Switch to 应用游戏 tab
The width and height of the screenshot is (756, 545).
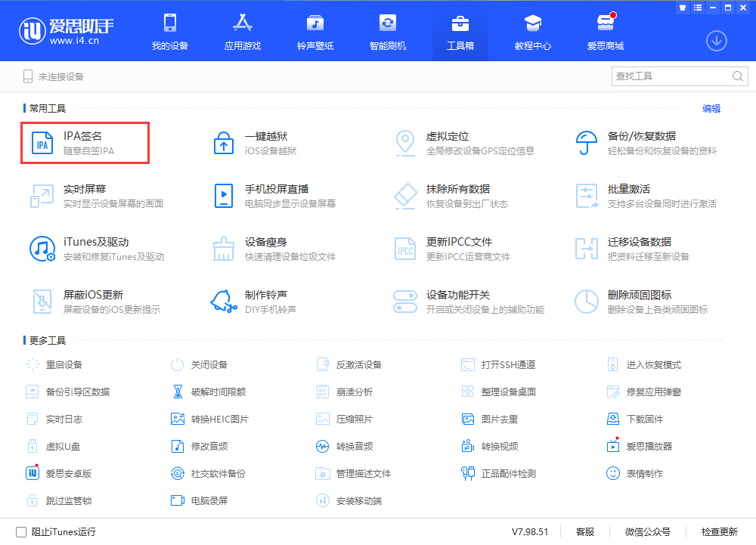(243, 31)
